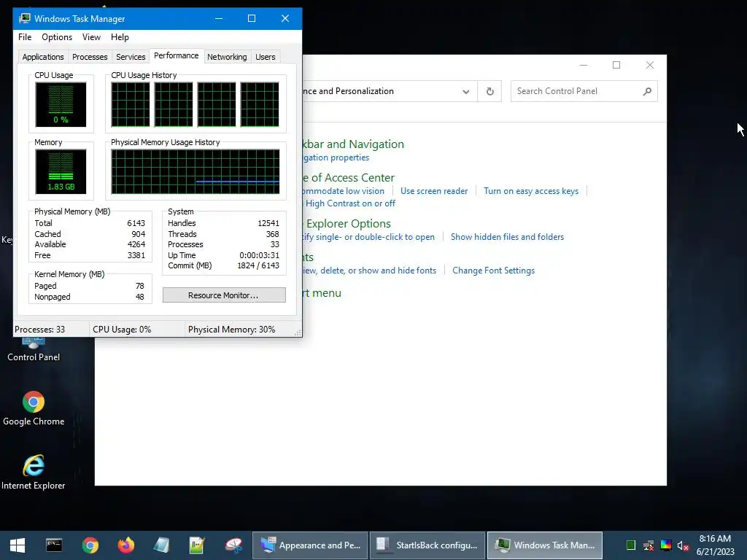The image size is (747, 560).
Task: Click the single- or double-click to open link
Action: [368, 237]
